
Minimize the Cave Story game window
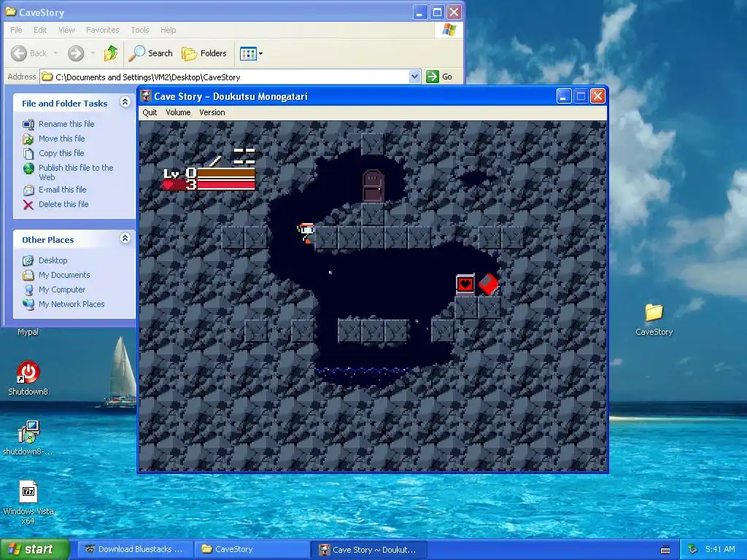click(x=564, y=96)
